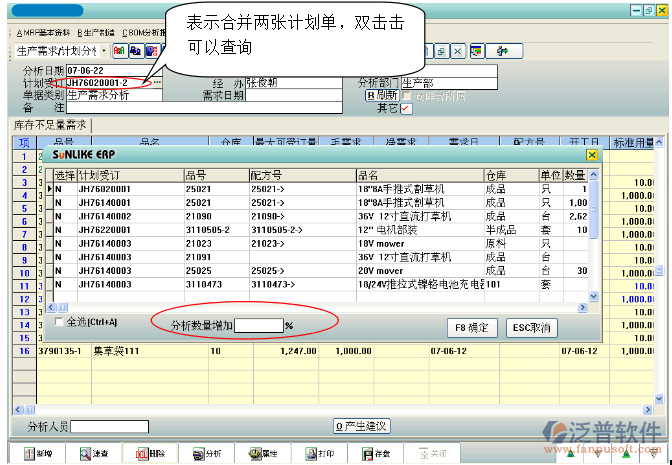Click the 打印 (Print) toolbar button
The height and width of the screenshot is (465, 672).
pos(318,454)
